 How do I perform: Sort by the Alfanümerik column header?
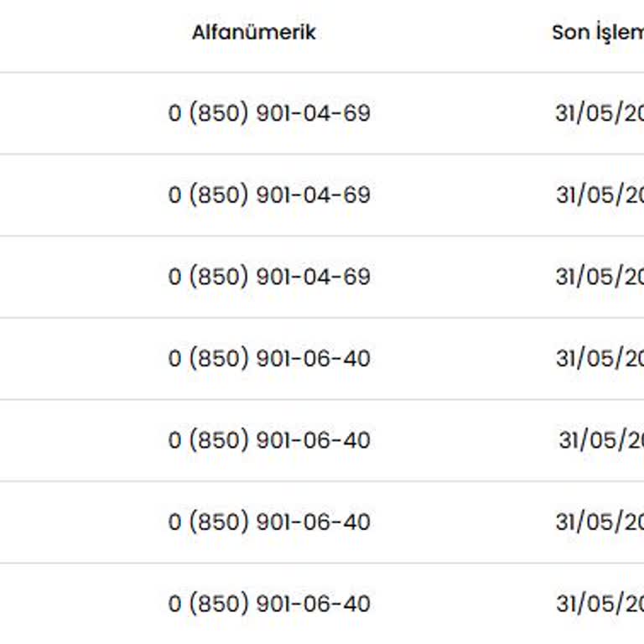coord(254,33)
